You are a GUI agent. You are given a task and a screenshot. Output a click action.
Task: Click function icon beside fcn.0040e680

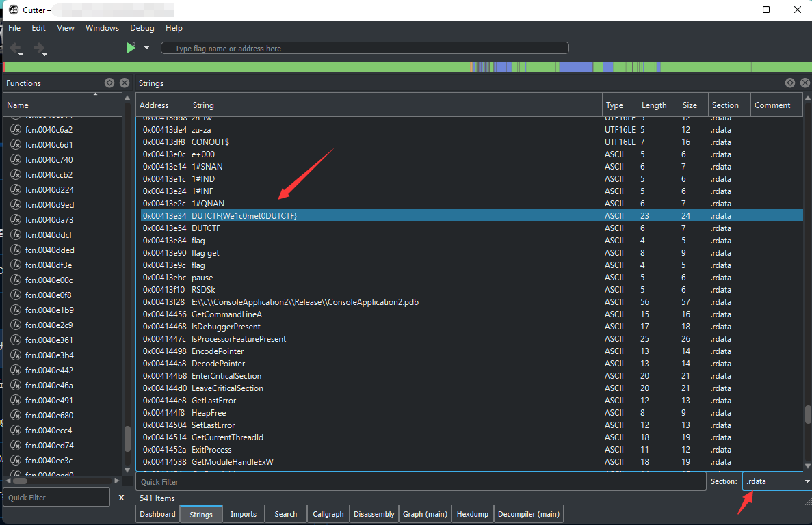point(16,416)
